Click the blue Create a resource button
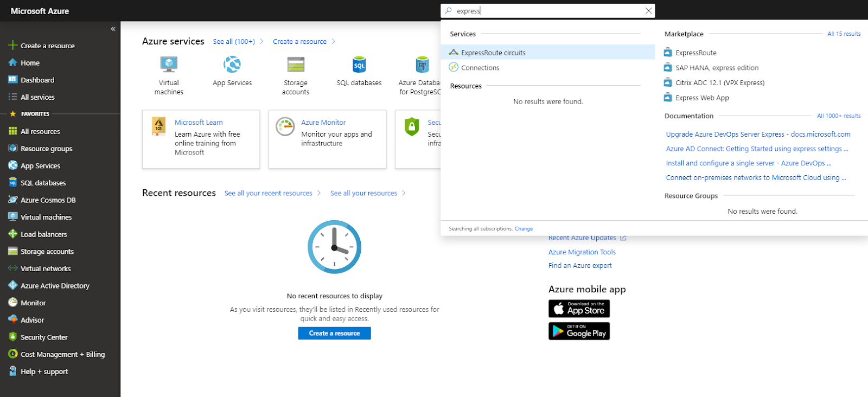This screenshot has height=397, width=868. click(334, 333)
